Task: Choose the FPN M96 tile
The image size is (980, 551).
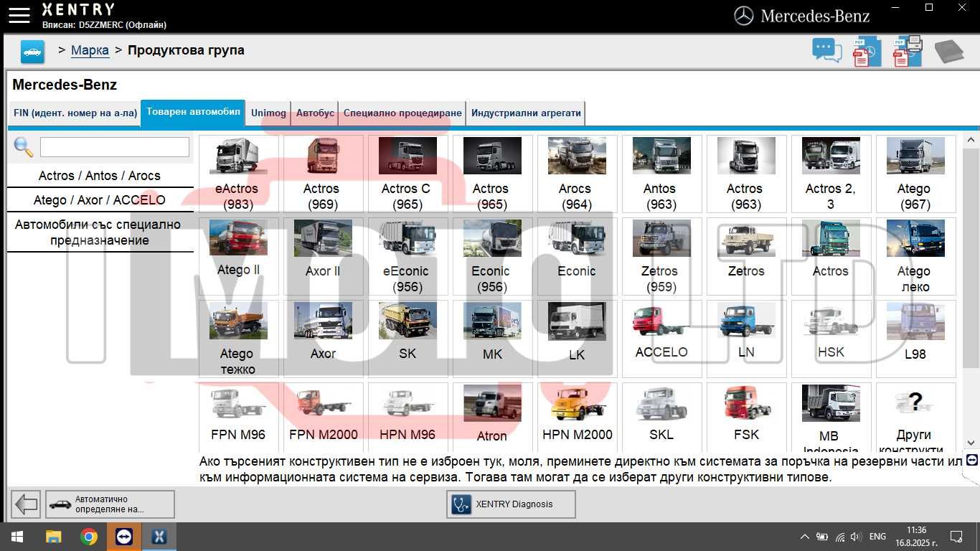Action: click(x=238, y=417)
